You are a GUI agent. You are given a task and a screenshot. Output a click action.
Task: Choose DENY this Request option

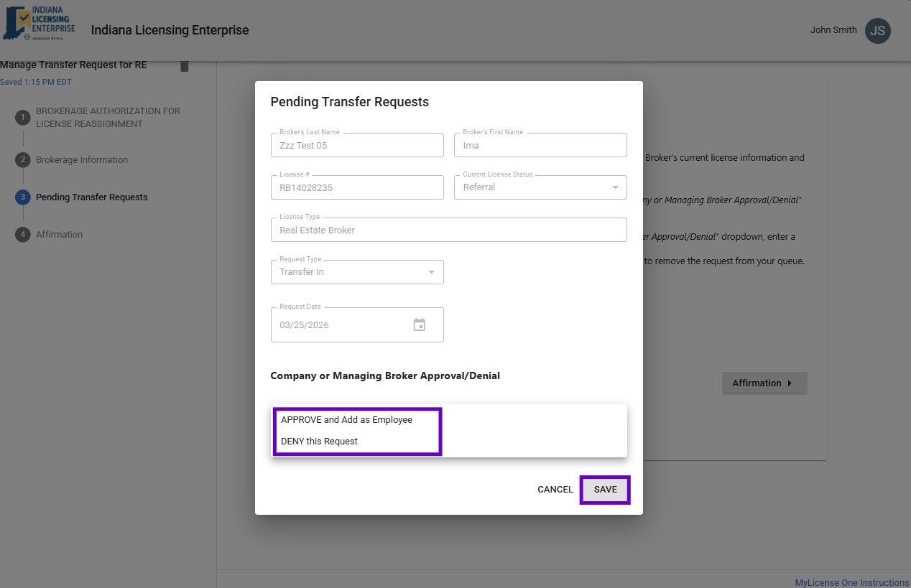(x=319, y=442)
